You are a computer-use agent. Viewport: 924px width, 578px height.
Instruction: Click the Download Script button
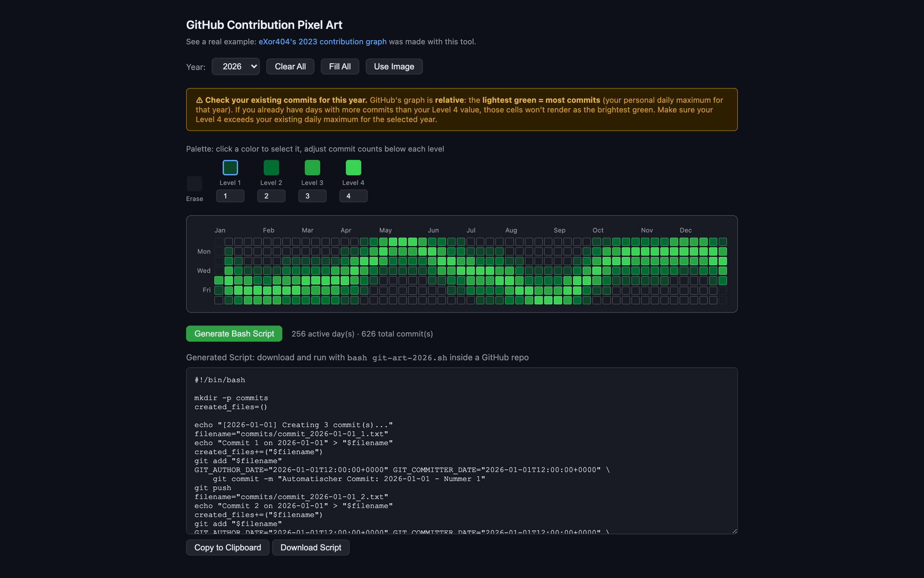click(x=311, y=547)
